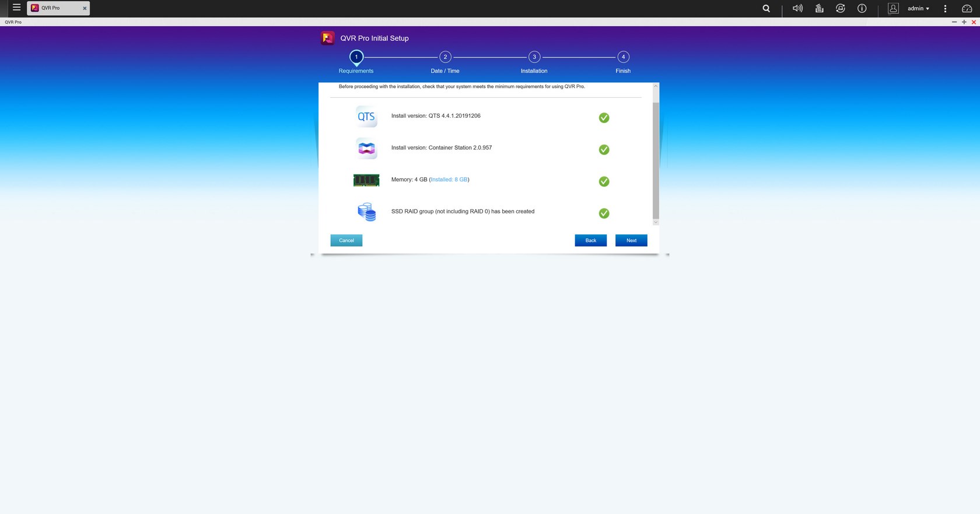Open the Installed: 8 GB link
980x514 pixels.
click(x=449, y=179)
